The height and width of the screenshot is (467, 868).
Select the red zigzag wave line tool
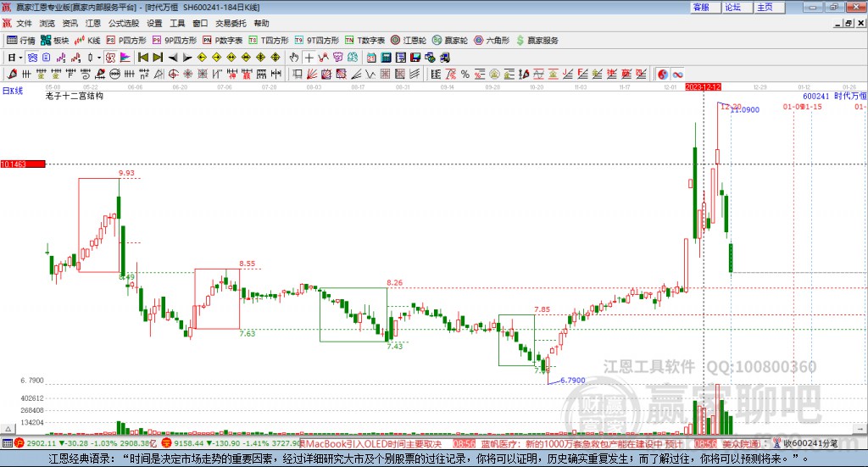click(x=323, y=58)
